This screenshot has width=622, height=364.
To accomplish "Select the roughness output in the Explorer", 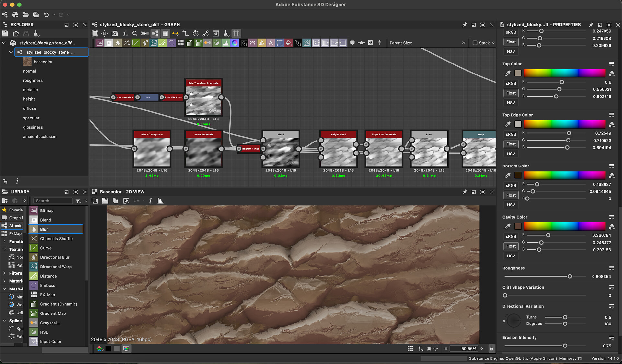I will 33,80.
